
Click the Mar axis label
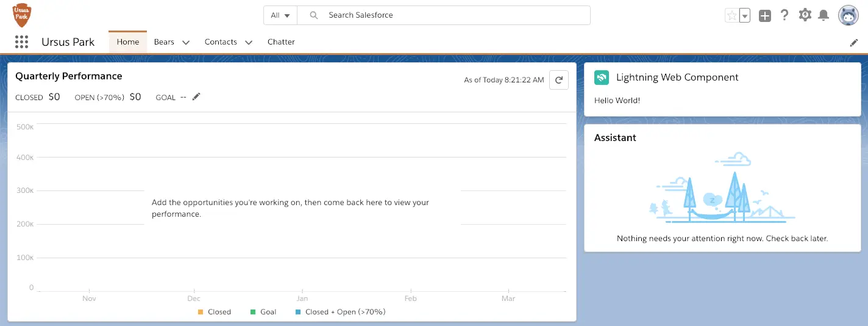tap(508, 299)
